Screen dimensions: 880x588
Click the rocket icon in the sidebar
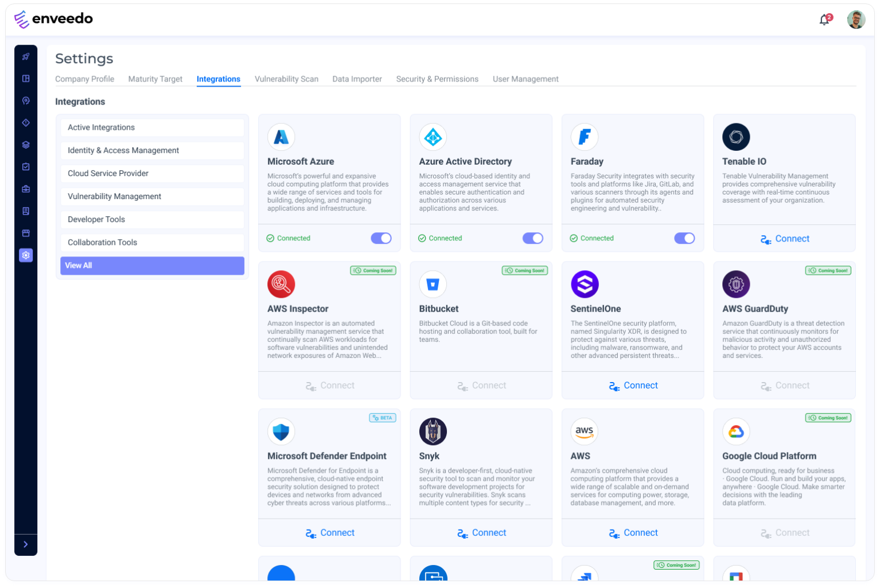point(26,57)
